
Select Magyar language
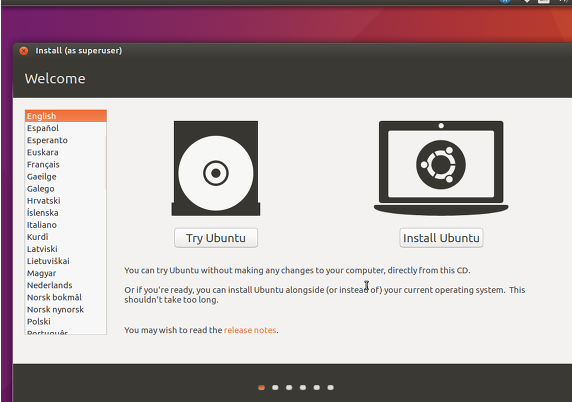click(x=66, y=273)
